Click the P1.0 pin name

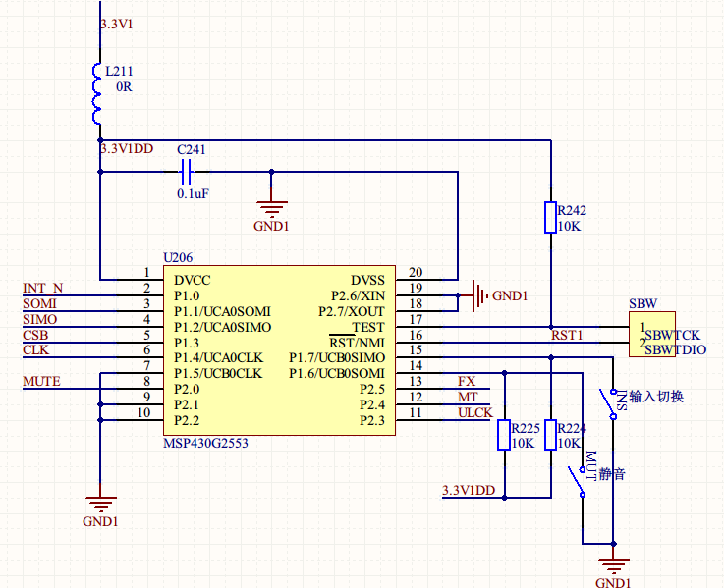click(187, 295)
